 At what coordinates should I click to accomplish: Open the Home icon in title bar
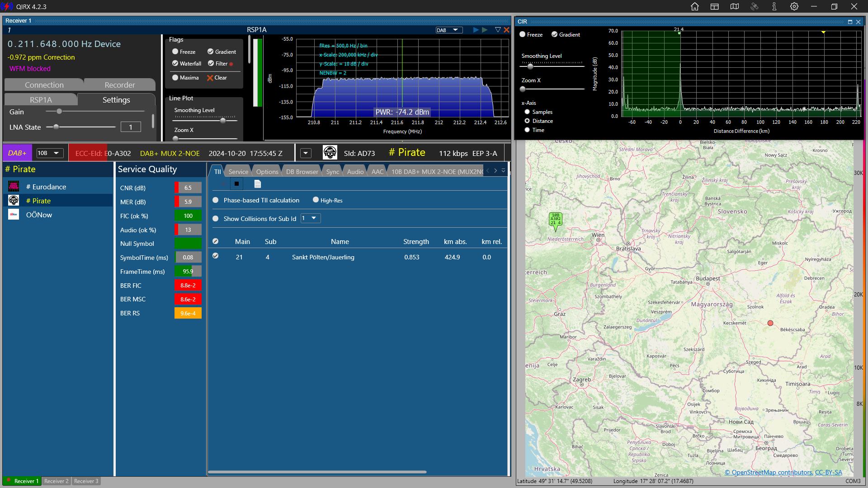tap(695, 6)
